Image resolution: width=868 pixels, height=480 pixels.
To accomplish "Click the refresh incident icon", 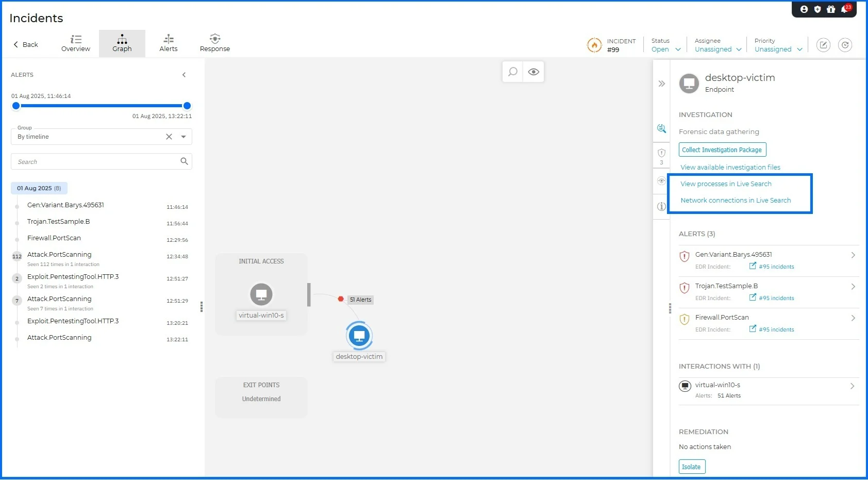I will [845, 45].
